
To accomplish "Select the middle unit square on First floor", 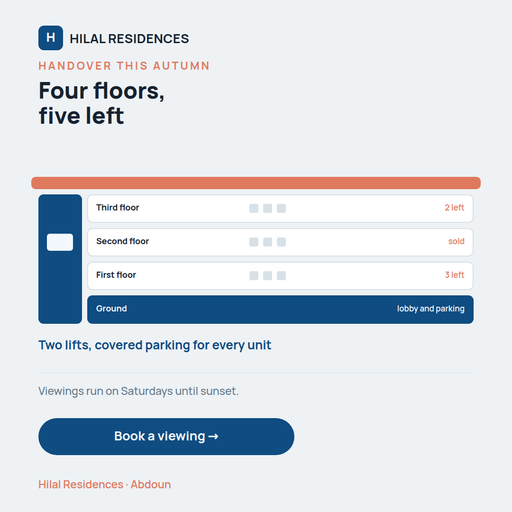I will click(267, 276).
